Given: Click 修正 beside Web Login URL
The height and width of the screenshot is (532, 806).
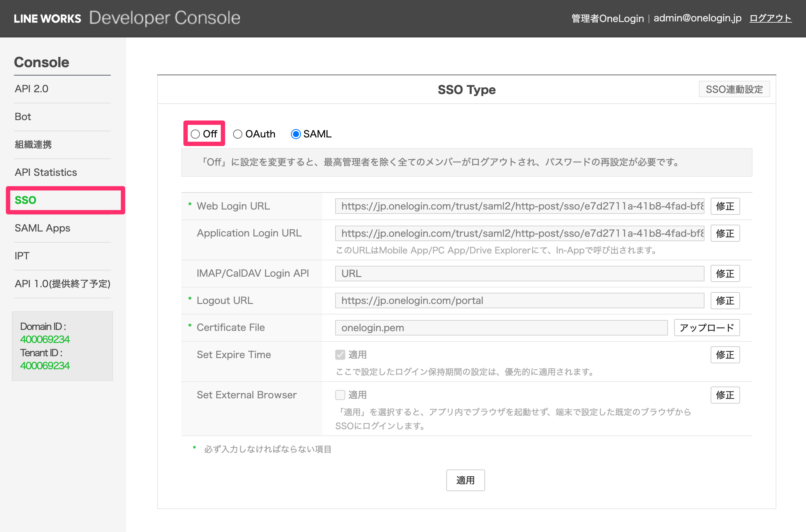Looking at the screenshot, I should [725, 206].
